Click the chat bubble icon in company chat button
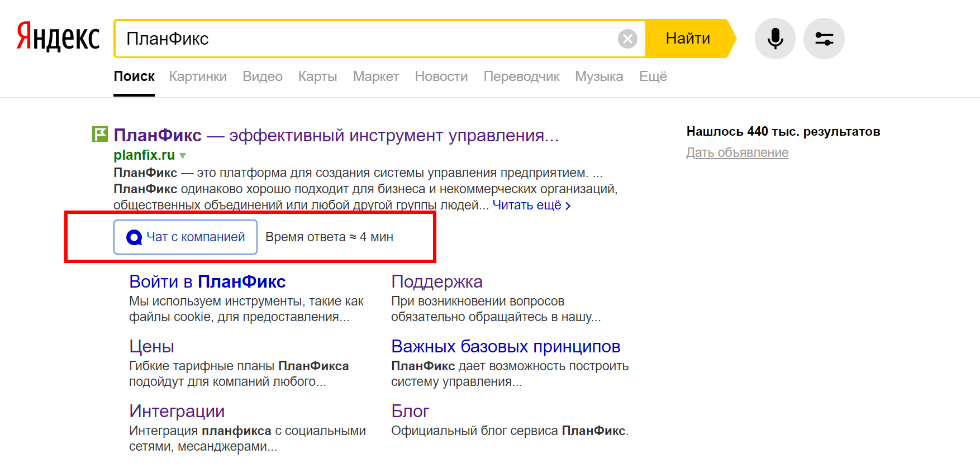Image resolution: width=980 pixels, height=473 pixels. click(x=134, y=237)
